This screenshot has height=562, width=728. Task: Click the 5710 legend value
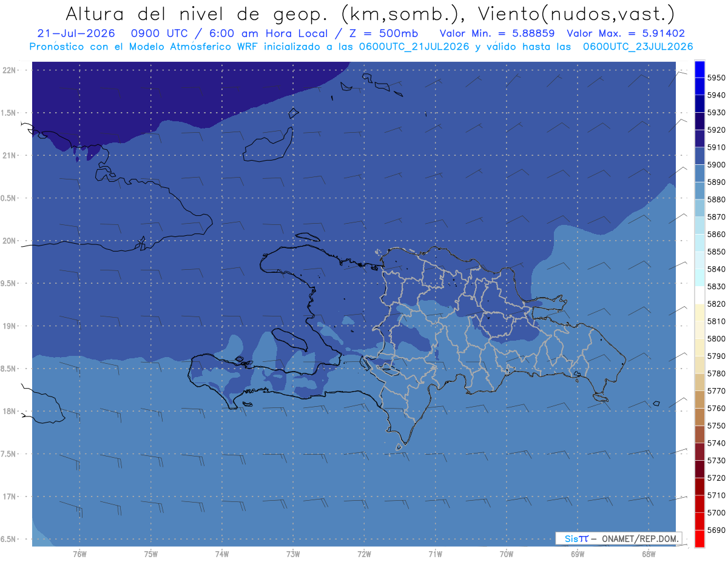[716, 495]
